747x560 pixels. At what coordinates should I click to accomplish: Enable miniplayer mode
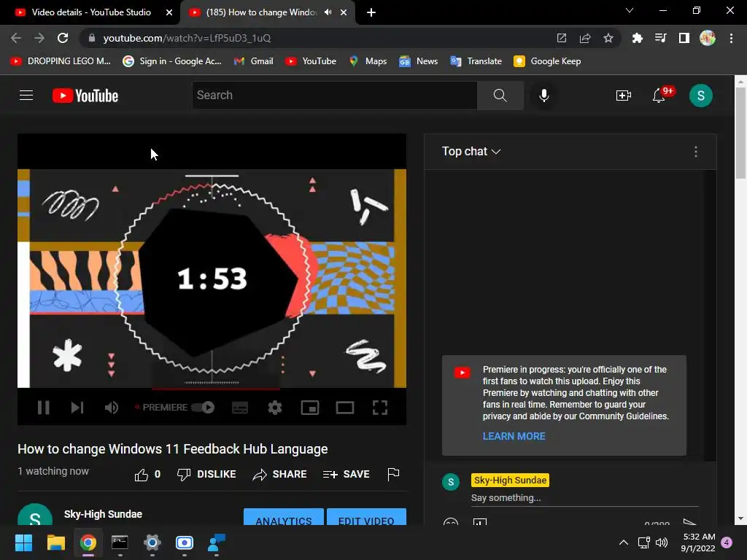[309, 408]
